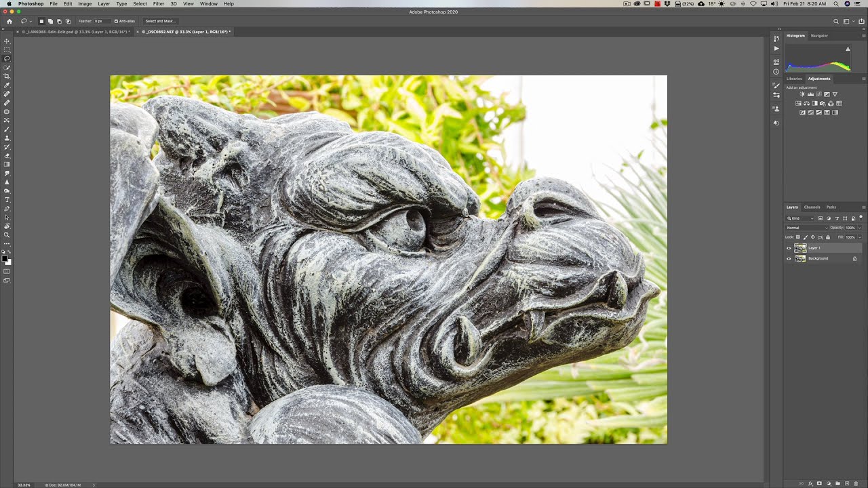Open the blend mode Normal dropdown
This screenshot has height=488, width=868.
(x=807, y=228)
